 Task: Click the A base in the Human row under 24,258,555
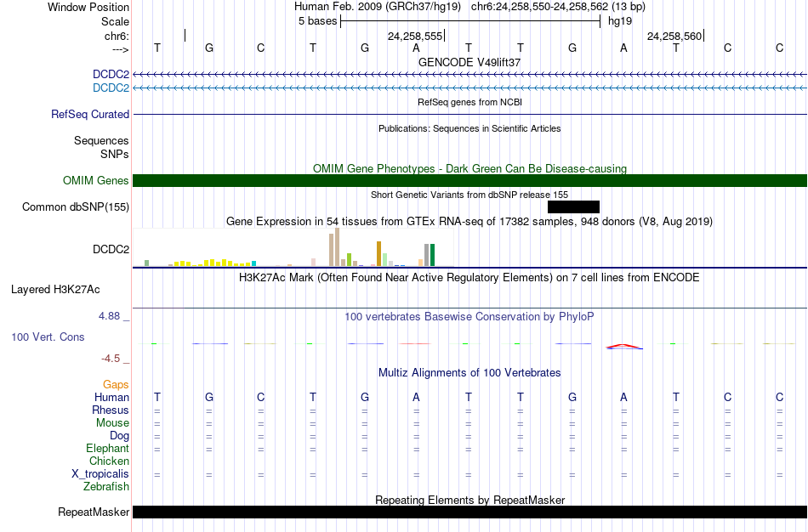417,397
